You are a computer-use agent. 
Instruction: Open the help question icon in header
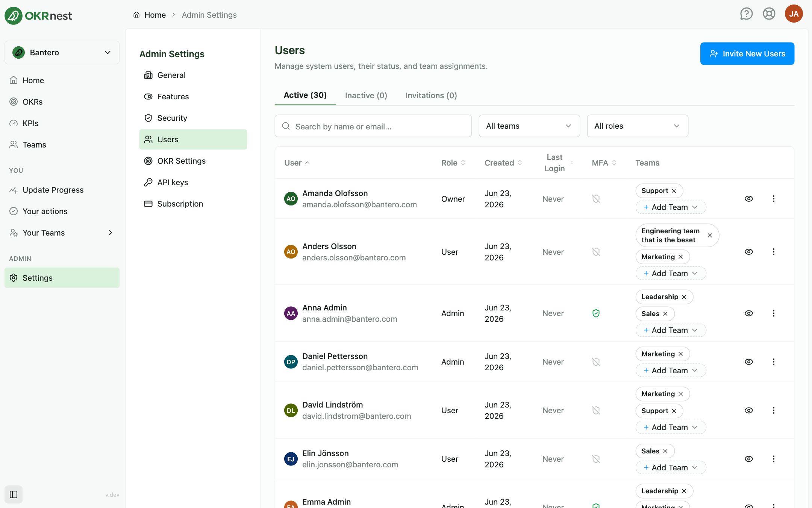[746, 14]
